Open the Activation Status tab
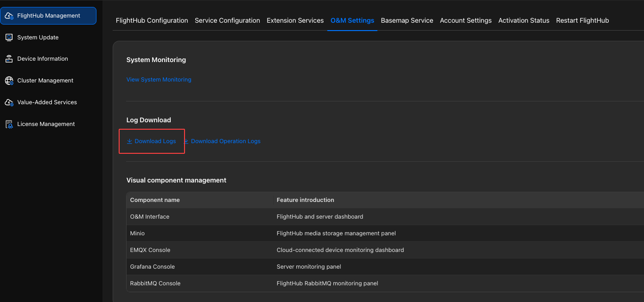644x302 pixels. coord(524,20)
